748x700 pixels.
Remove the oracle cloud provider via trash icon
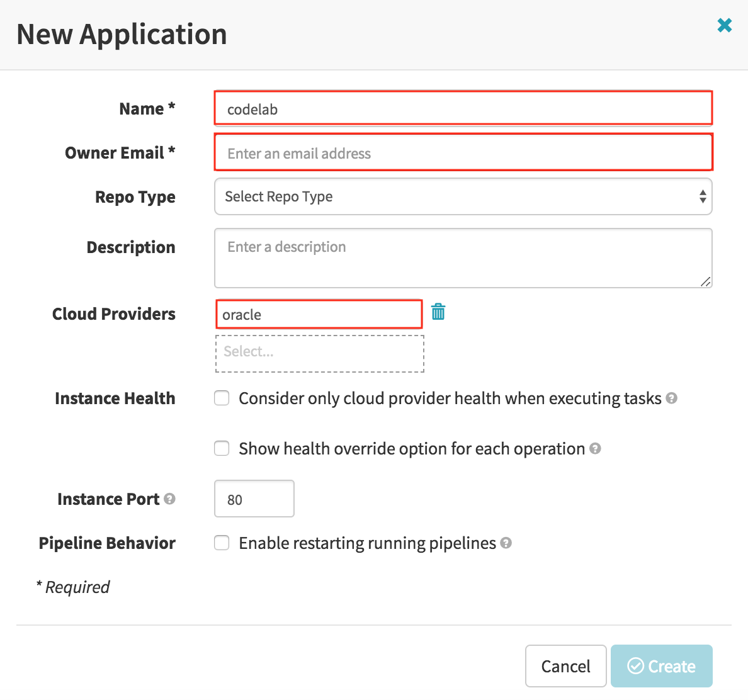438,312
